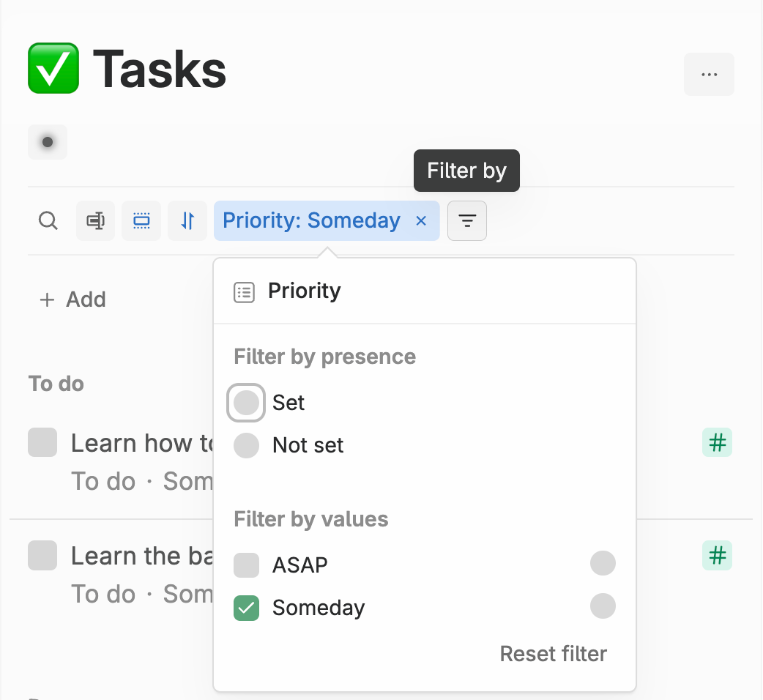The image size is (763, 700).
Task: Select the Not set radio option
Action: click(x=246, y=445)
